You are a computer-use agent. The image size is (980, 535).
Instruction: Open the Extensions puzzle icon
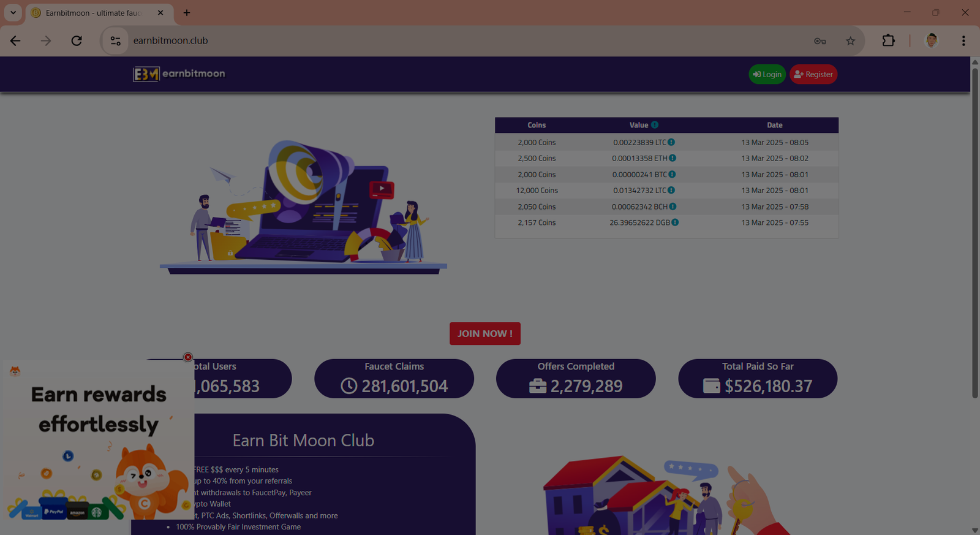click(888, 40)
